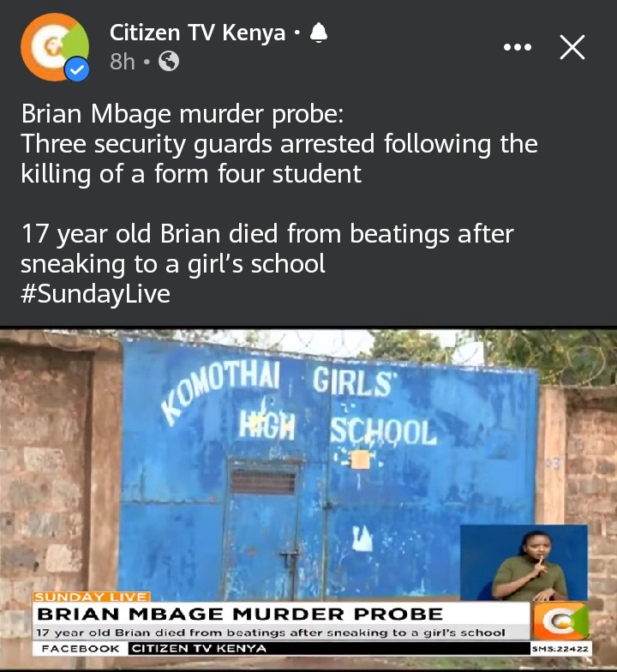This screenshot has height=672, width=617.
Task: Tap the blue verified badge
Action: pos(77,69)
